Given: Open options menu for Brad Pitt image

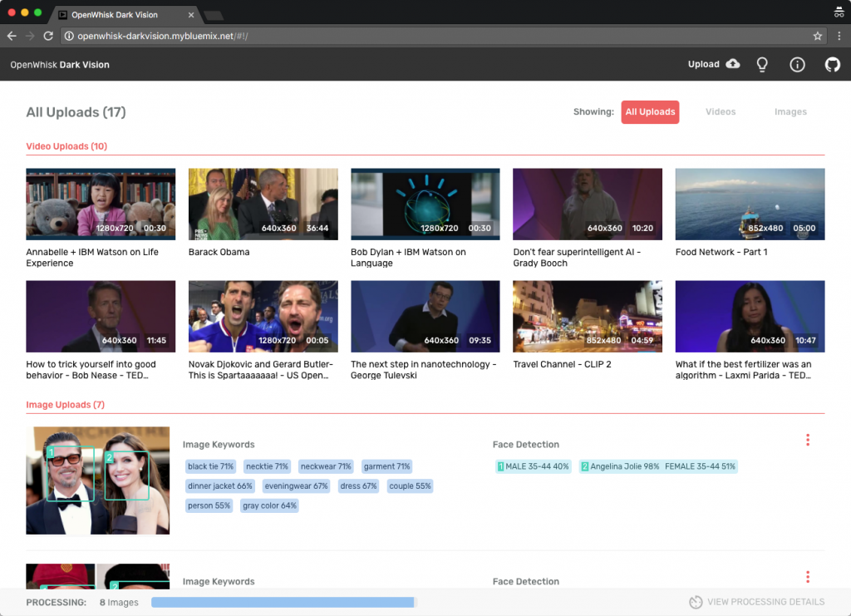Looking at the screenshot, I should point(808,440).
